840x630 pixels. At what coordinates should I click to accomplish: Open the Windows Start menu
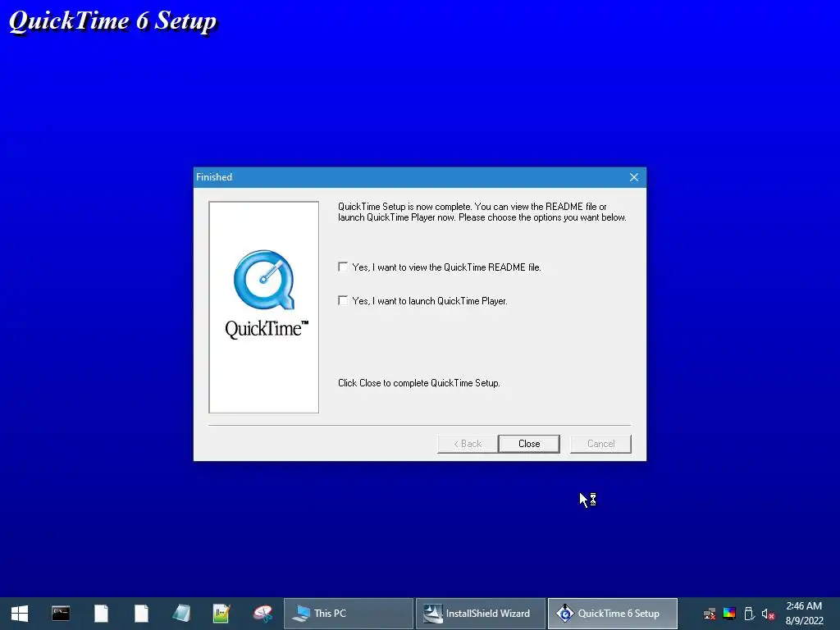click(x=20, y=614)
